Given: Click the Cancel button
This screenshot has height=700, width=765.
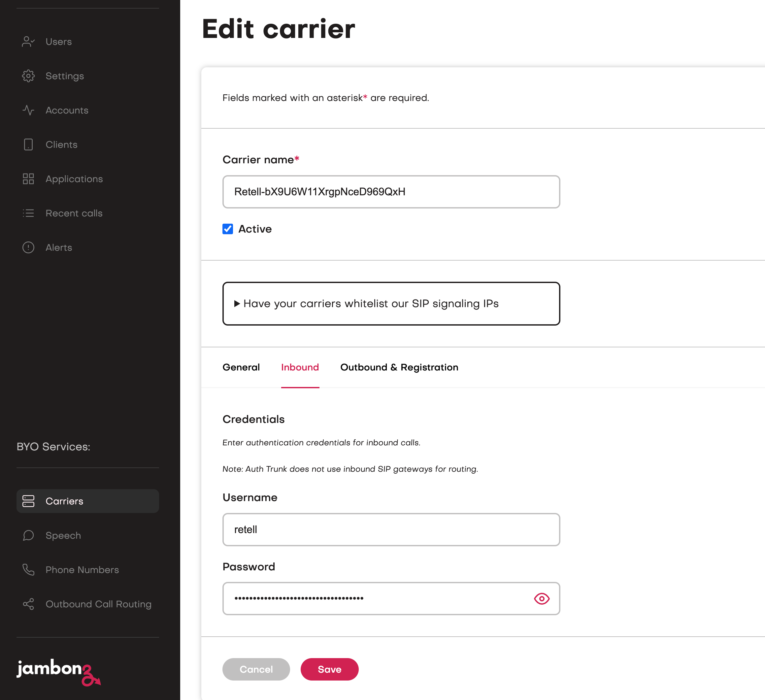Looking at the screenshot, I should [x=256, y=669].
